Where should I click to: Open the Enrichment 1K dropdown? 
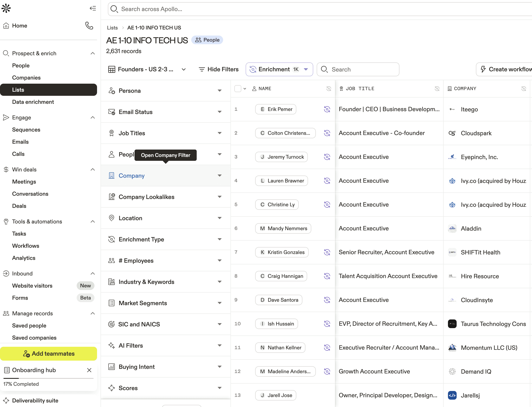point(306,69)
